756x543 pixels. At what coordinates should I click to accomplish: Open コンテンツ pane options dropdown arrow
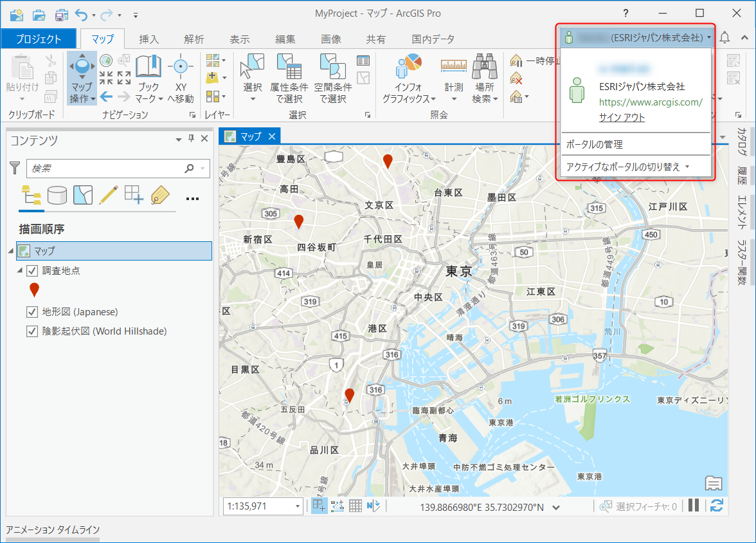(x=179, y=139)
